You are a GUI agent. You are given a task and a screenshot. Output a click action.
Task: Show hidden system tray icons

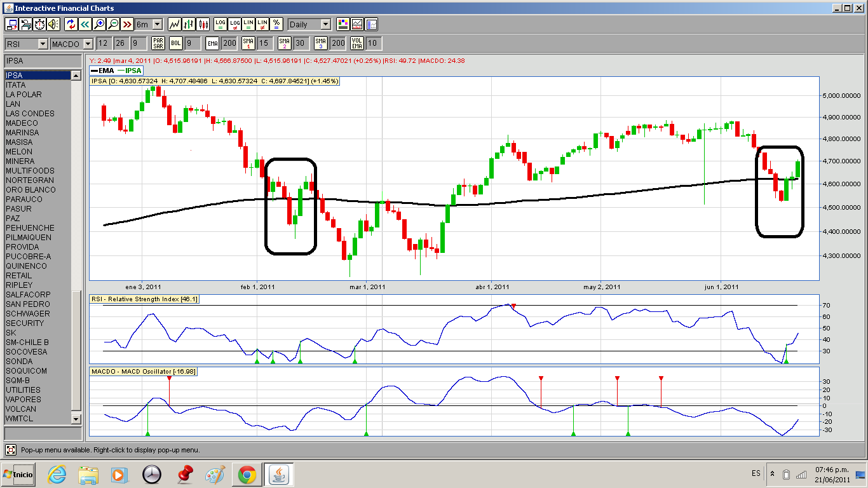(x=772, y=474)
